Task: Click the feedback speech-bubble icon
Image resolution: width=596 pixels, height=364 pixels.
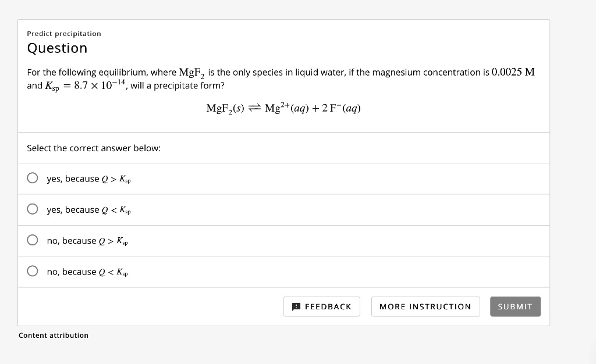Action: pos(297,306)
